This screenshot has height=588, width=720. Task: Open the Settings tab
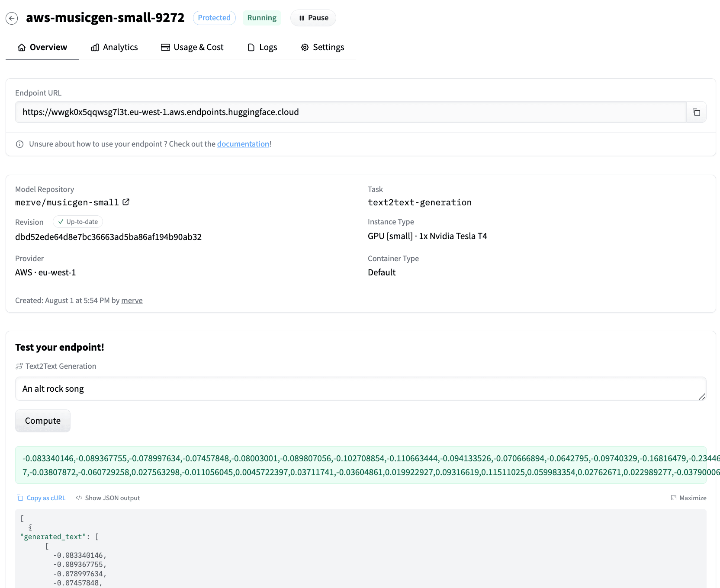pos(323,47)
